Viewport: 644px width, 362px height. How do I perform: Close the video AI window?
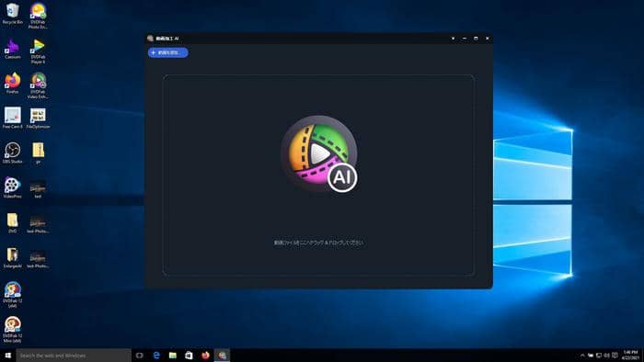coord(488,39)
